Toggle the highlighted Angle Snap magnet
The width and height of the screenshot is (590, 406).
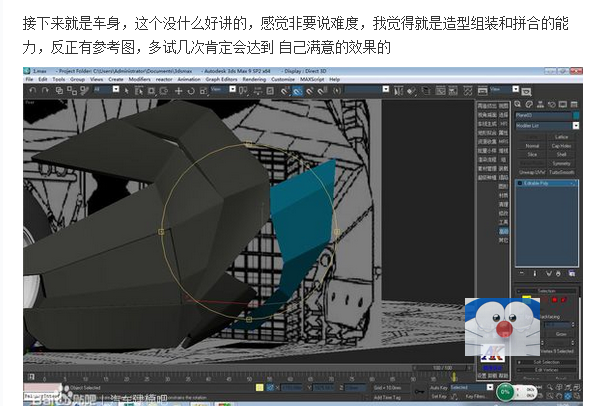[298, 91]
